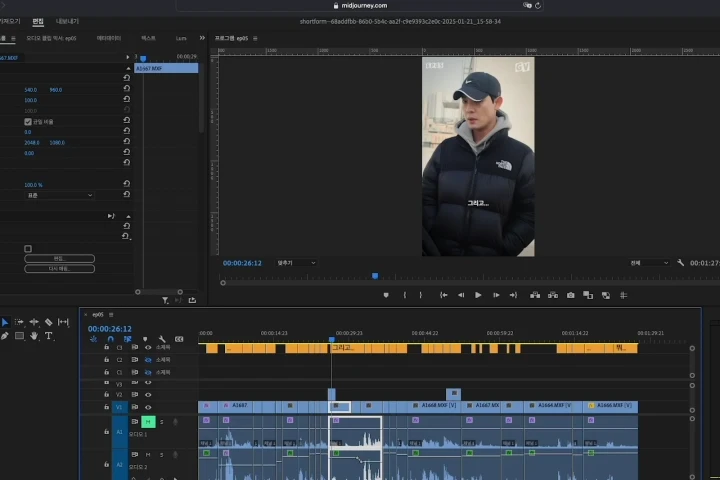Step back one frame
720x480 pixels.
point(461,295)
